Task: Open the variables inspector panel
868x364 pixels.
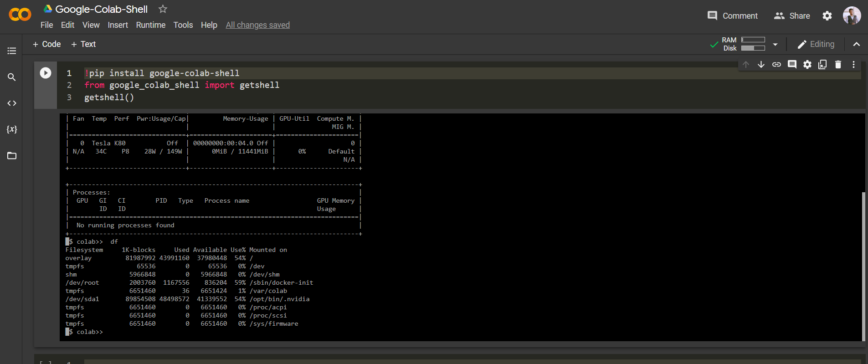Action: [x=12, y=129]
